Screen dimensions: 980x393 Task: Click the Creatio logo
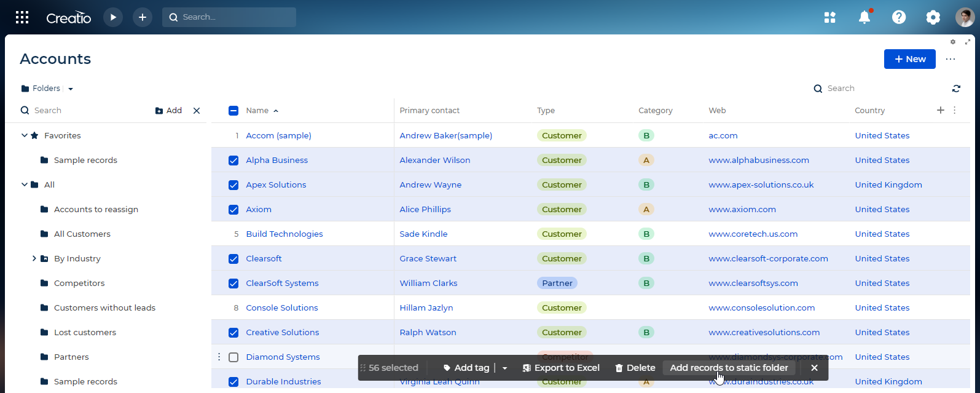click(69, 18)
